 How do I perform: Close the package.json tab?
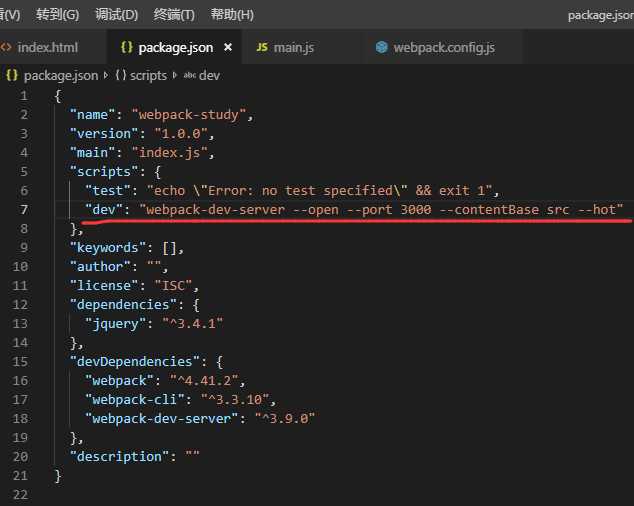pos(228,47)
